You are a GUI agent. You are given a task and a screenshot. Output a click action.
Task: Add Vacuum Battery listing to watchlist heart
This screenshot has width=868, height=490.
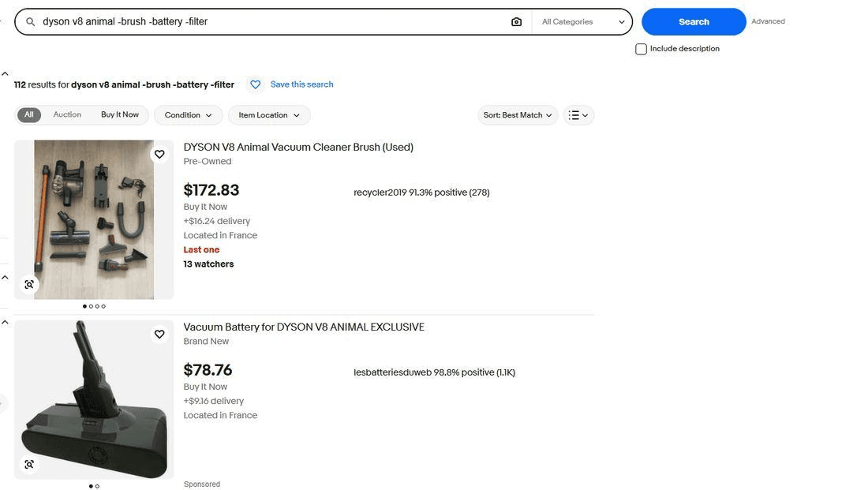pyautogui.click(x=159, y=335)
